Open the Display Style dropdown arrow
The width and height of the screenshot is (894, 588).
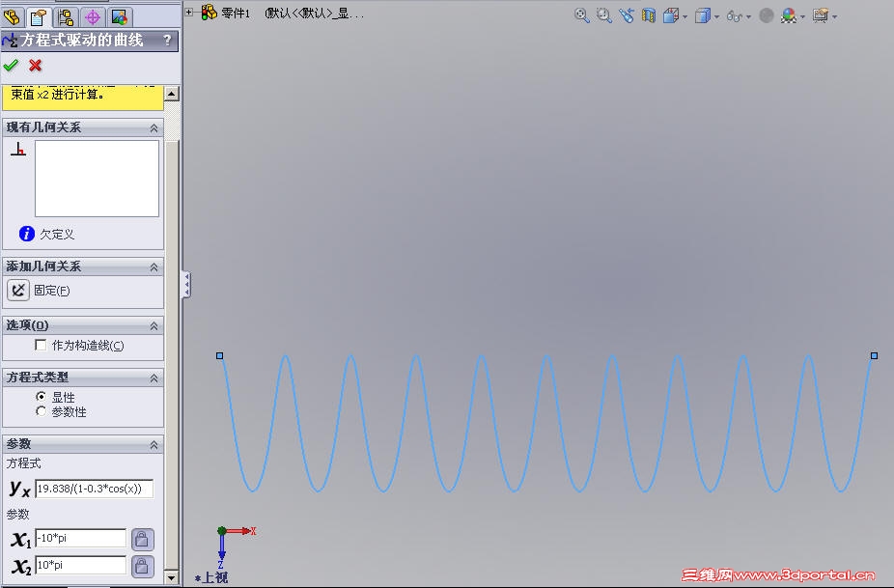click(x=716, y=17)
